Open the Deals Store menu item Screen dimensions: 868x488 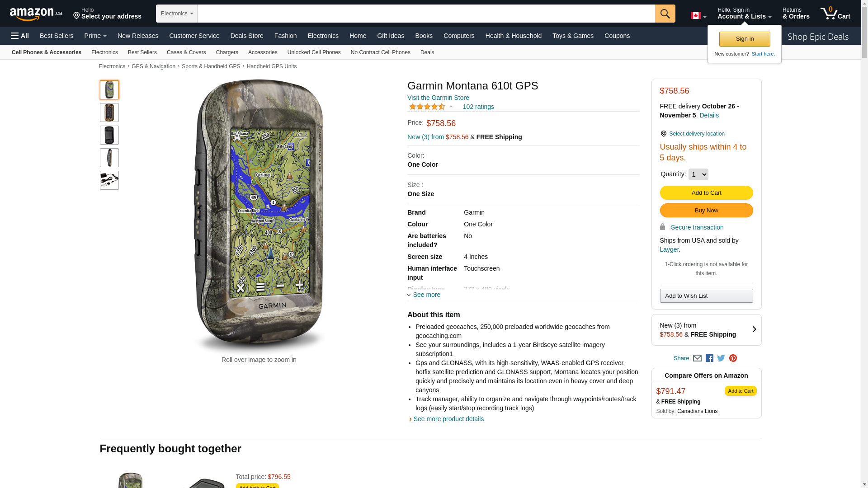[x=247, y=36]
